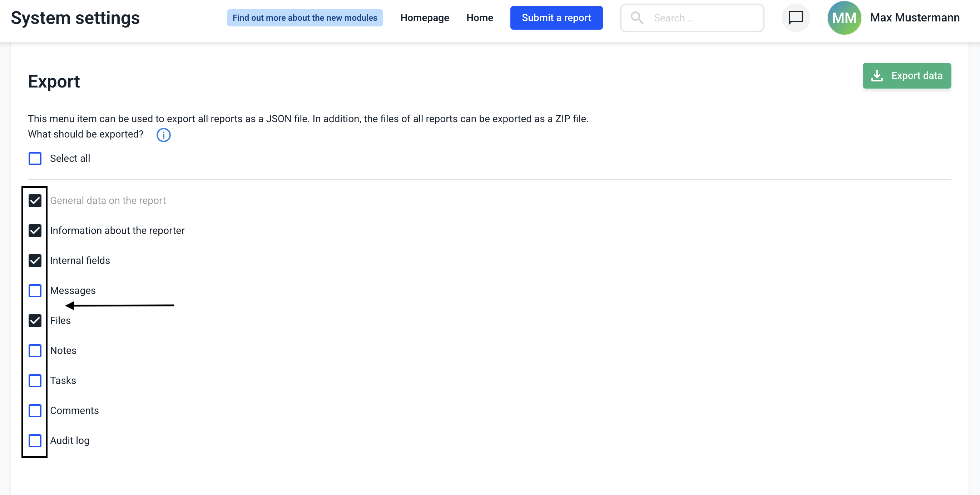Click the MM user avatar

pos(844,17)
